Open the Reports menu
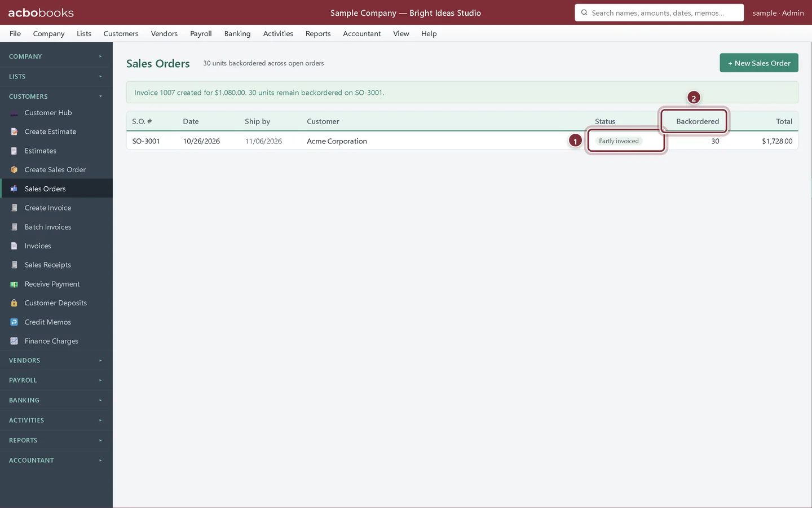 318,33
